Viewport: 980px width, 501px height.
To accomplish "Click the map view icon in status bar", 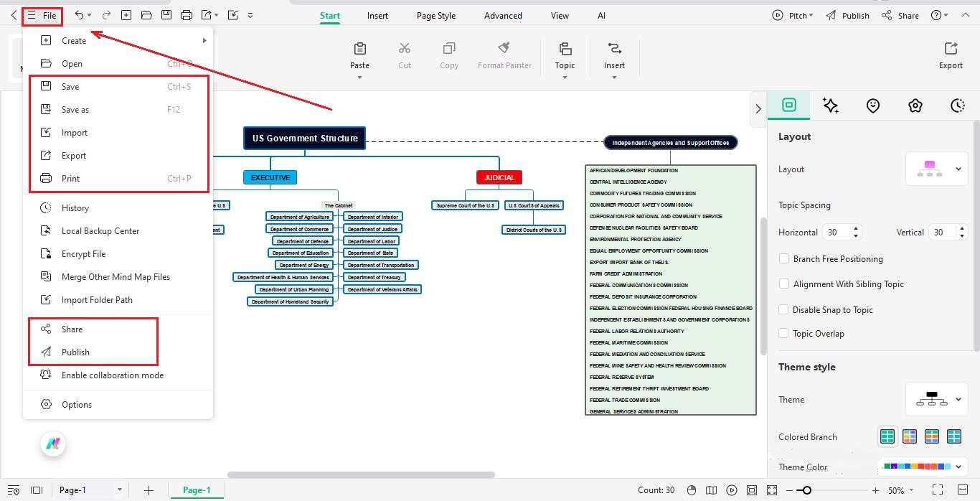I will click(x=711, y=490).
